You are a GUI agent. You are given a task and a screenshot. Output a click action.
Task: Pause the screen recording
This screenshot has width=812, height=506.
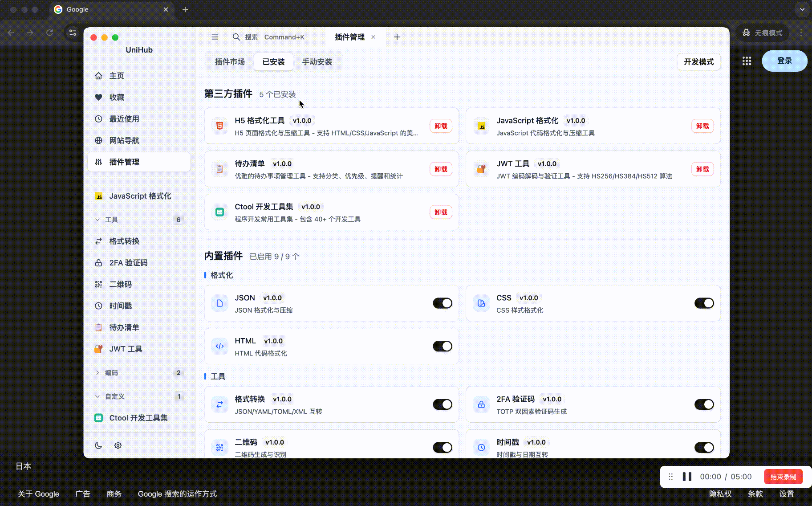point(687,477)
